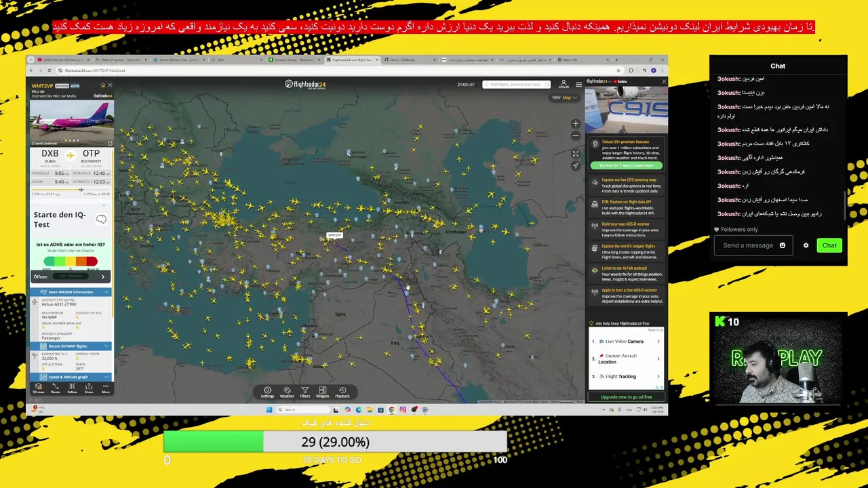This screenshot has width=868, height=488.
Task: Open B2B Explore our flight data API
Action: 625,207
